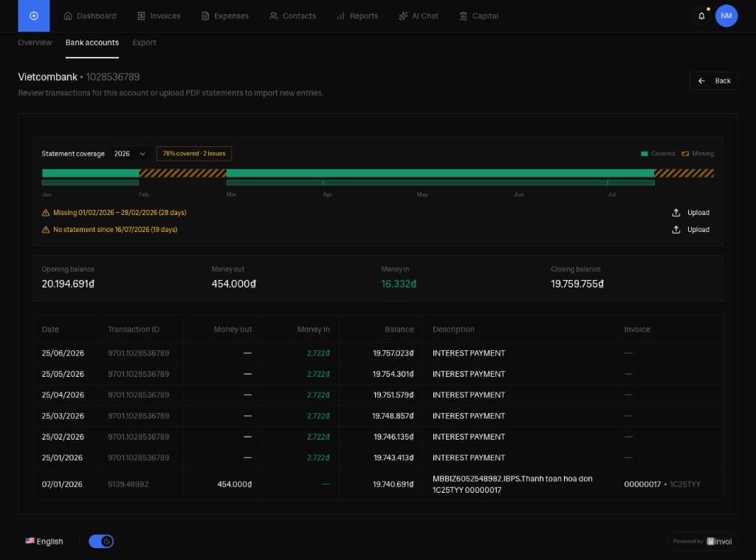Select the 25/03/2026 transaction date

(x=63, y=416)
